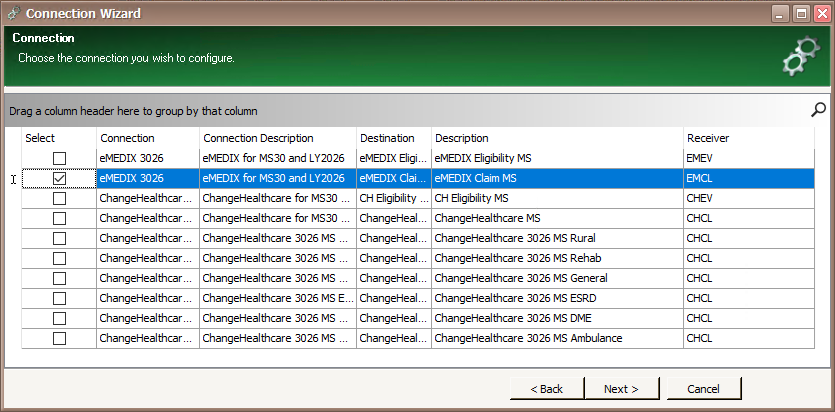Click connection description in the eMEDIX Eligibility row
The width and height of the screenshot is (835, 412).
pos(278,158)
